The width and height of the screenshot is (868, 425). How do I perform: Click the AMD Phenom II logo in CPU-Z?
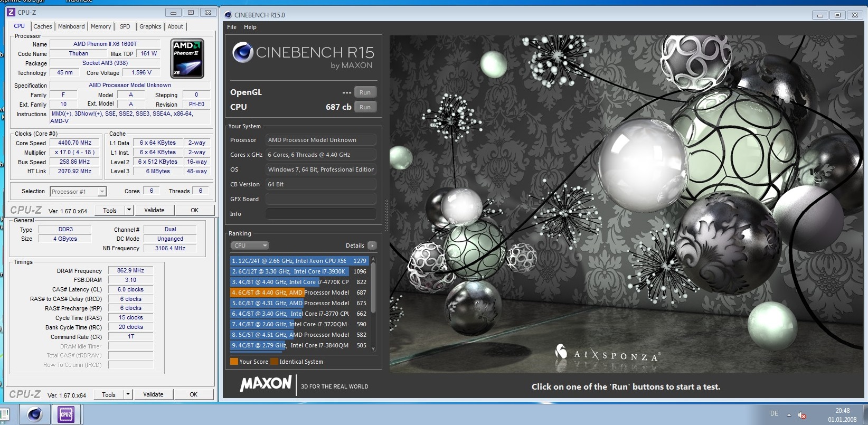(188, 59)
